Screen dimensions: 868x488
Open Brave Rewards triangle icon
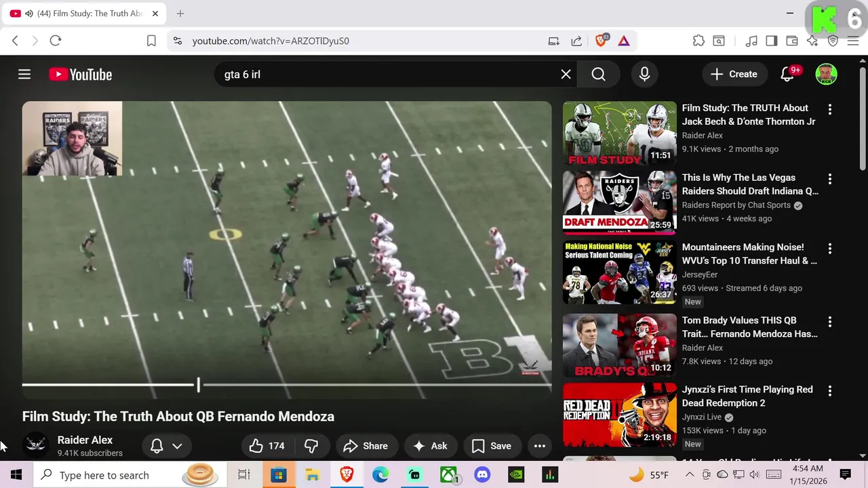[x=624, y=41]
